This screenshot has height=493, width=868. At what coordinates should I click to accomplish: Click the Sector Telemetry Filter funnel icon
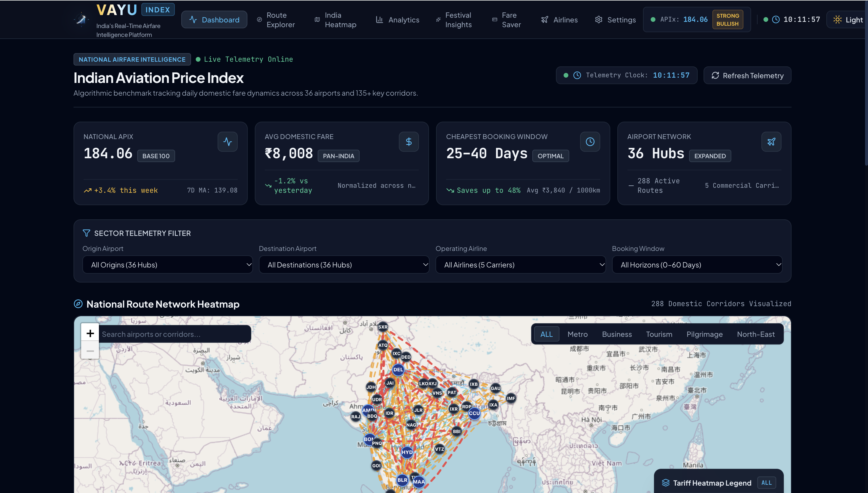pos(86,233)
